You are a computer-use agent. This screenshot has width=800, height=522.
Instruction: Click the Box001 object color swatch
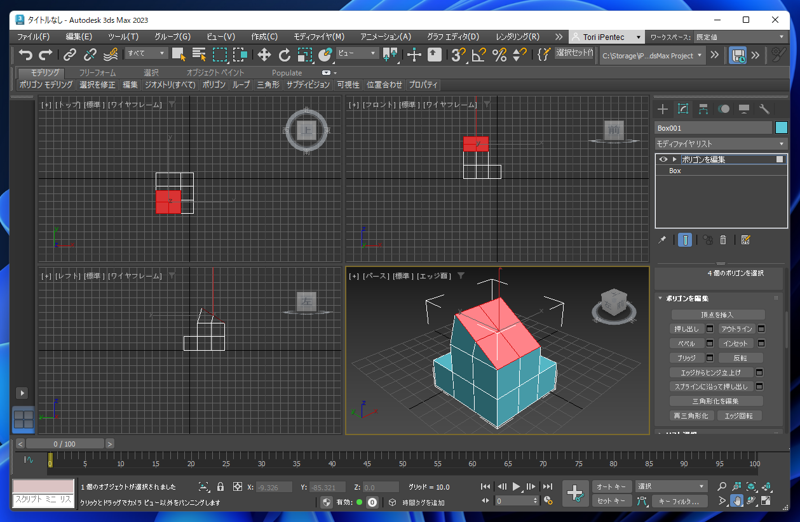(x=781, y=128)
